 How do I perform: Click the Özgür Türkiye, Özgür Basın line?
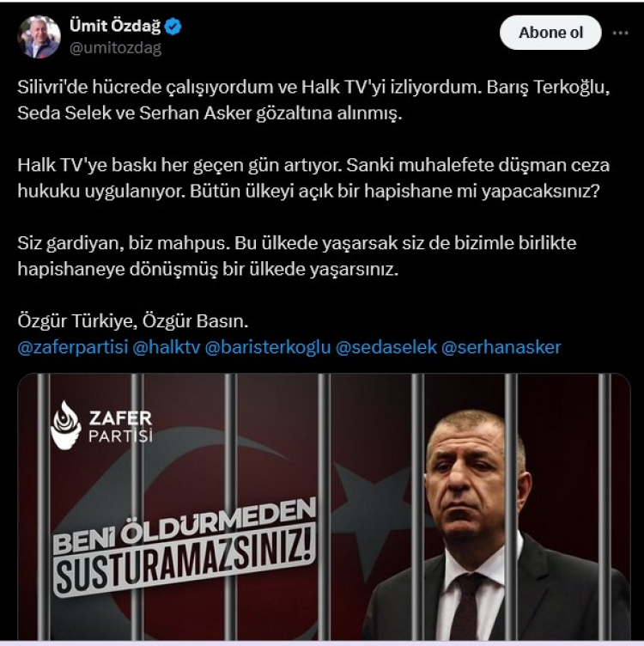click(132, 321)
